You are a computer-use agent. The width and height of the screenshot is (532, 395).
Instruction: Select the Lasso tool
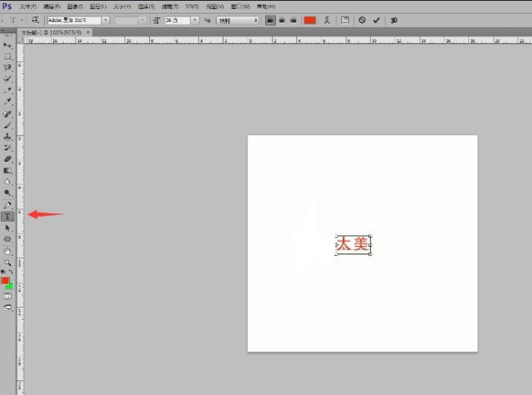tap(7, 68)
